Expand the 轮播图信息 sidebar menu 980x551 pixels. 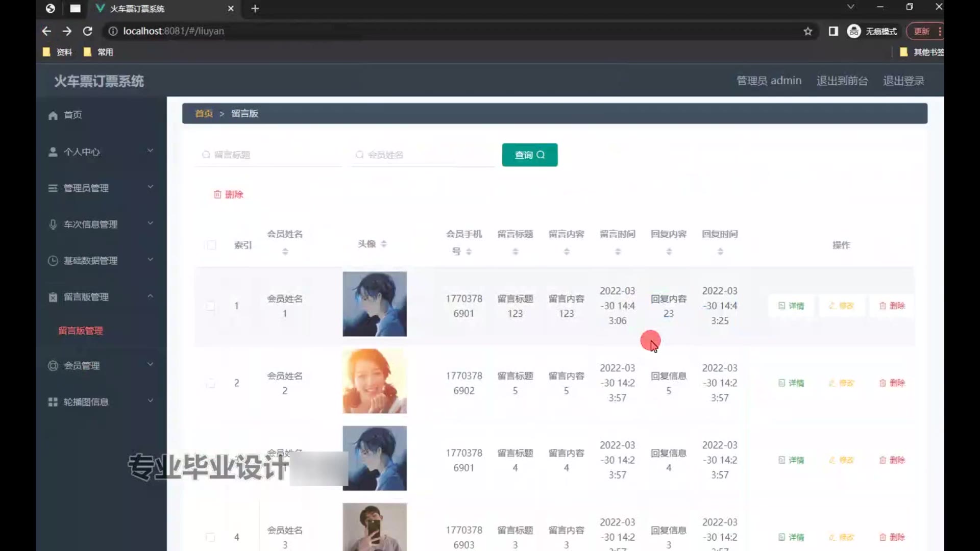tap(150, 401)
